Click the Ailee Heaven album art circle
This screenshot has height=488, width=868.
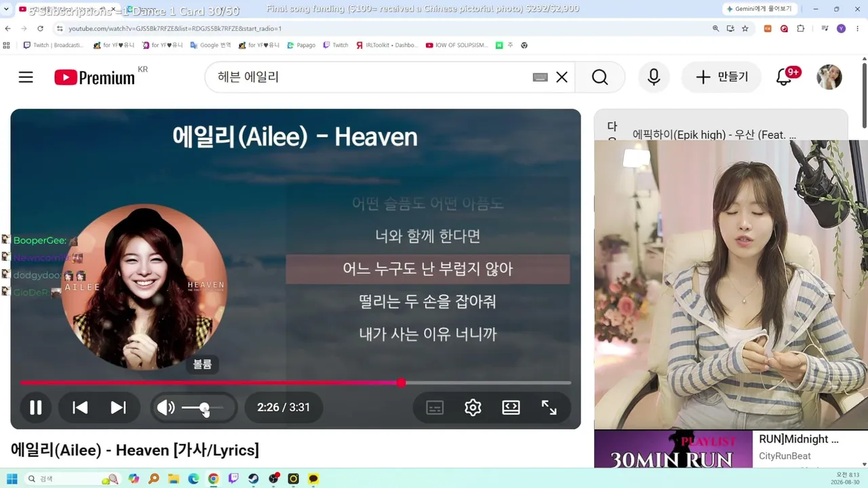[144, 287]
